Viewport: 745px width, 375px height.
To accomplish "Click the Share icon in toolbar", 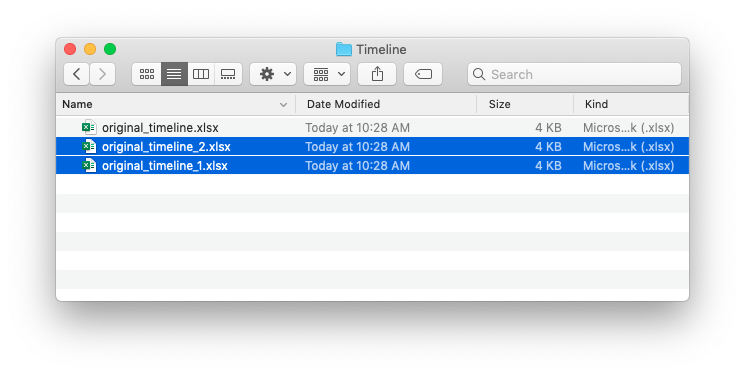I will (x=377, y=74).
